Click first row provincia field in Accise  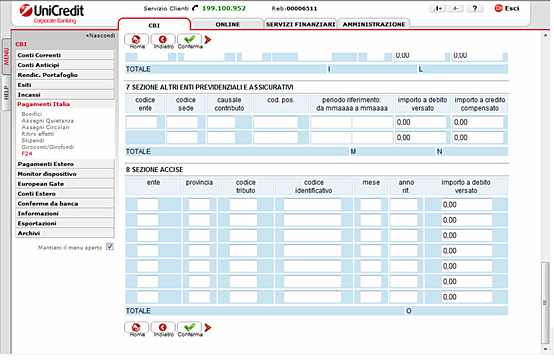(x=199, y=205)
